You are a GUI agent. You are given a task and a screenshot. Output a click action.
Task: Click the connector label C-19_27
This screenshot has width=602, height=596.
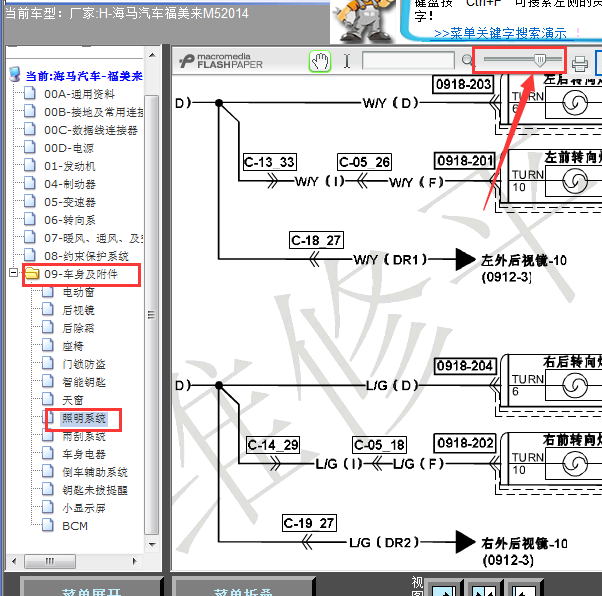pyautogui.click(x=309, y=523)
